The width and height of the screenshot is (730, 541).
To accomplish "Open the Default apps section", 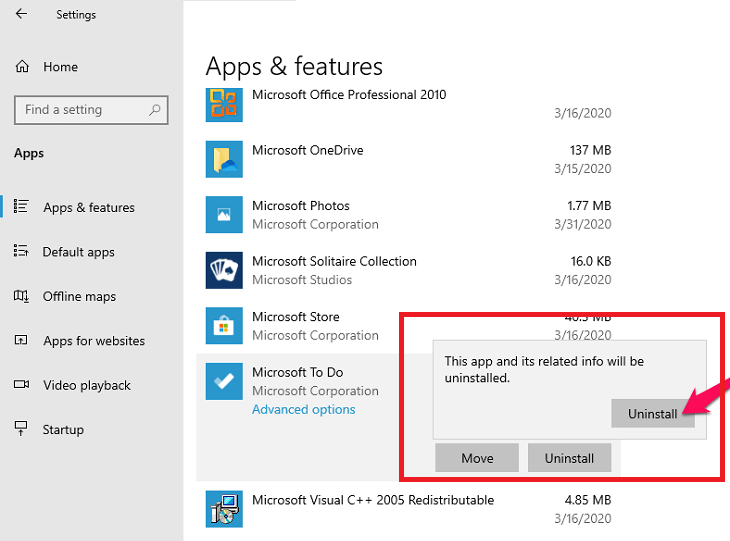I will [x=78, y=252].
